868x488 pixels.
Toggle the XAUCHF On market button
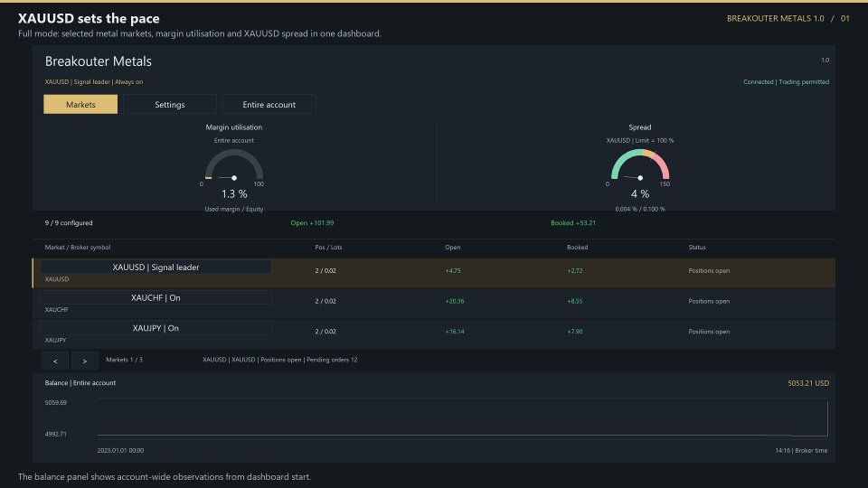coord(156,297)
